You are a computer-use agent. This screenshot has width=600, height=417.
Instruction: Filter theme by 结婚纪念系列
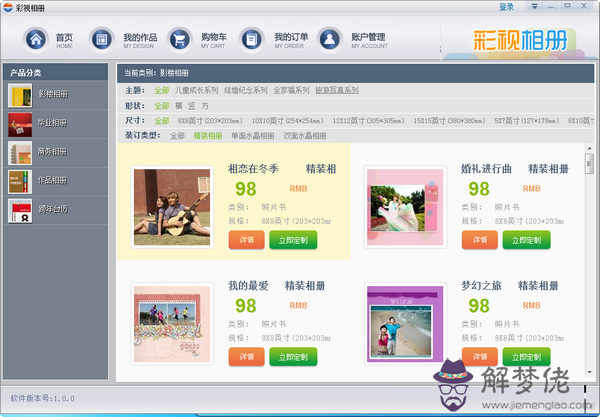[246, 90]
